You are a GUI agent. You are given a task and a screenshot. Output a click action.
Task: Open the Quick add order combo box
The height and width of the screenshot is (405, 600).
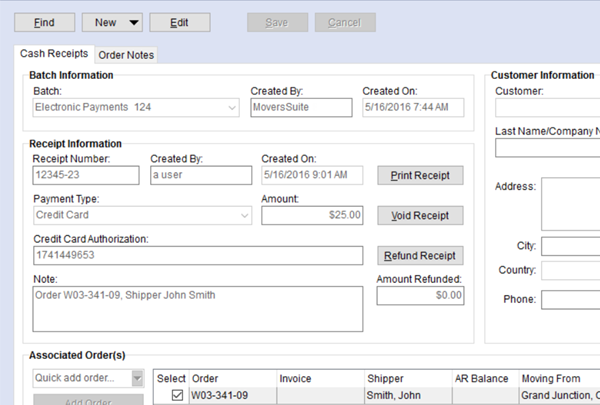point(137,378)
